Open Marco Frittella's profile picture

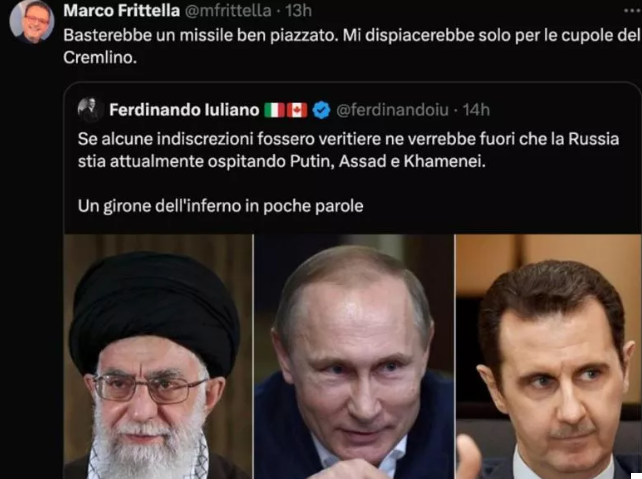(32, 21)
